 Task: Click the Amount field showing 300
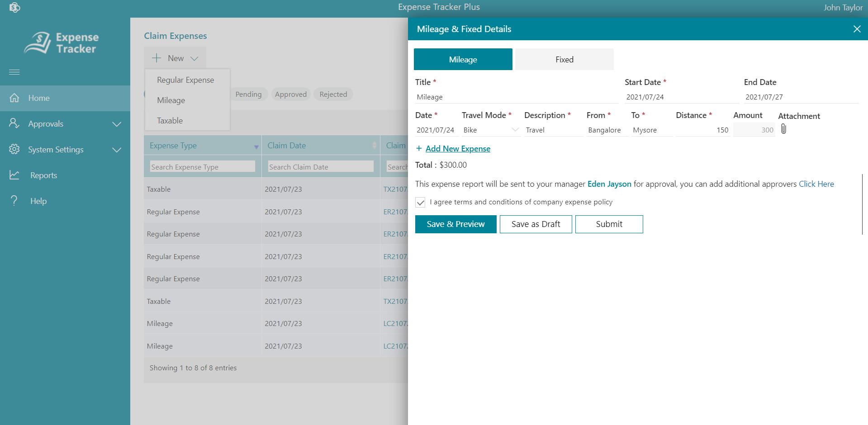pos(754,130)
